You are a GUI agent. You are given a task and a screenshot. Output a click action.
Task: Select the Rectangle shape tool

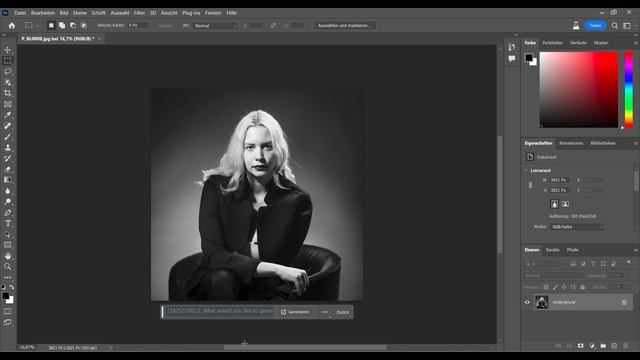click(x=8, y=245)
